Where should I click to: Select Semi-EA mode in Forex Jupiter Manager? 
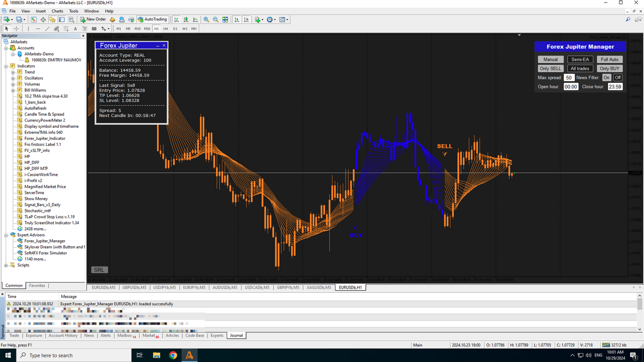click(580, 59)
